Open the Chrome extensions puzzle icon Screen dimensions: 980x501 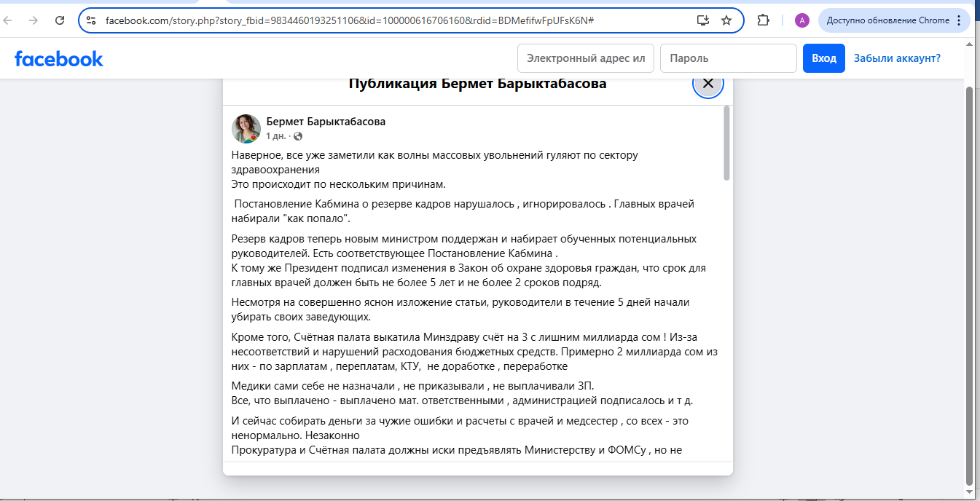pos(763,20)
